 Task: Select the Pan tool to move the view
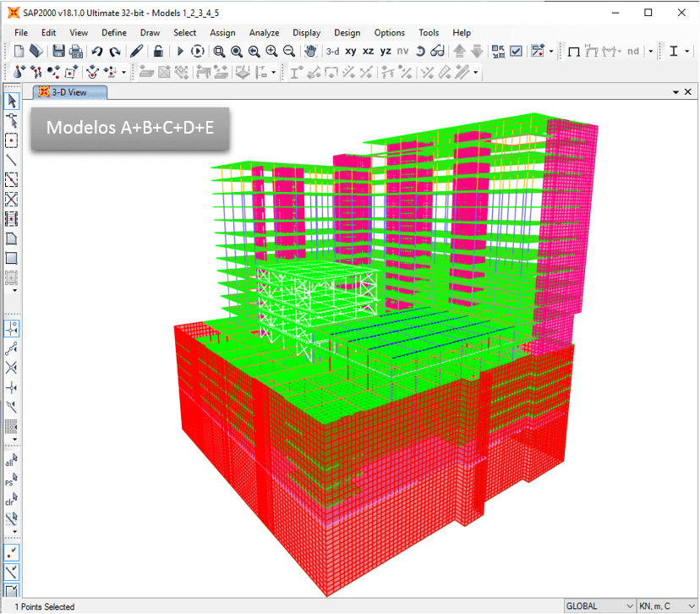coord(309,52)
